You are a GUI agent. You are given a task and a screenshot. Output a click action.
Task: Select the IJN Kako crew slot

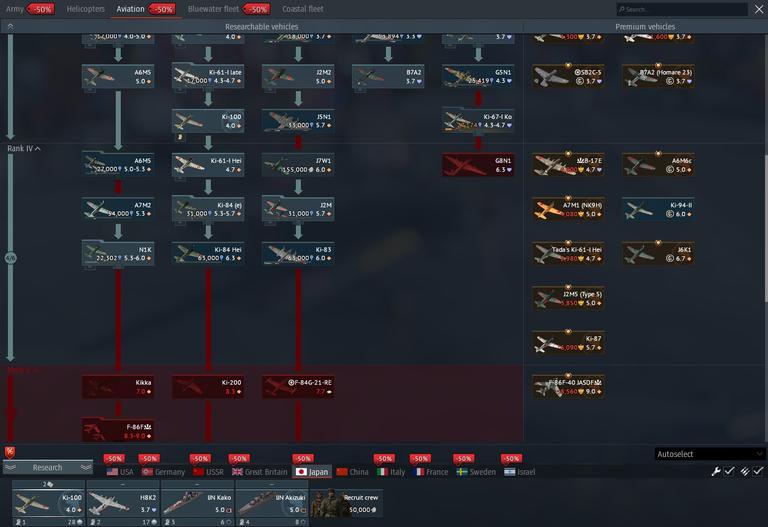pos(197,503)
